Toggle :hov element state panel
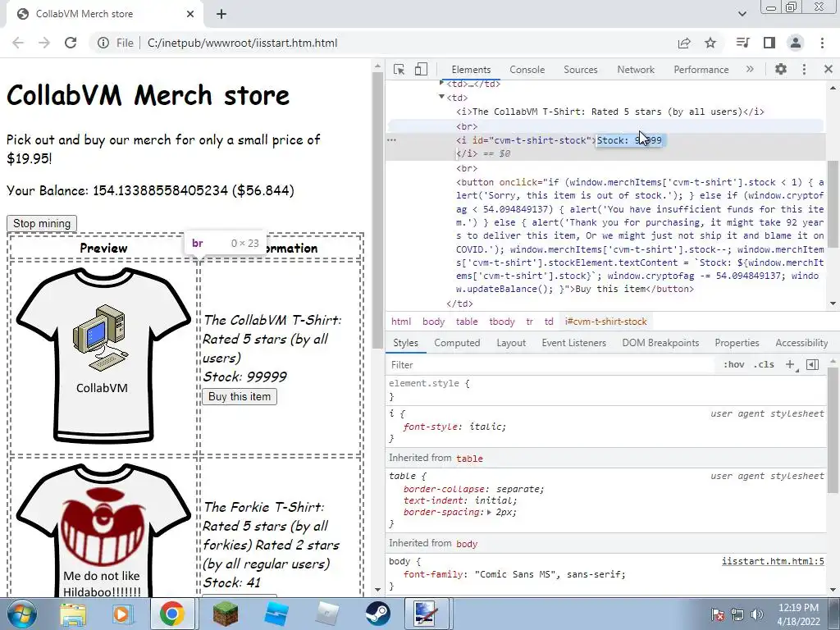 [734, 365]
